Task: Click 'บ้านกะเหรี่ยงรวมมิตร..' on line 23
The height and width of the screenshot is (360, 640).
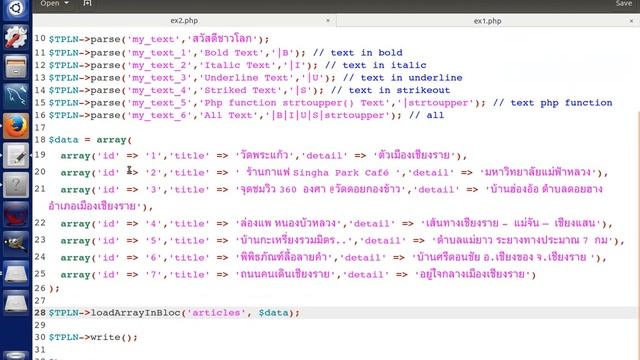Action: click(294, 240)
